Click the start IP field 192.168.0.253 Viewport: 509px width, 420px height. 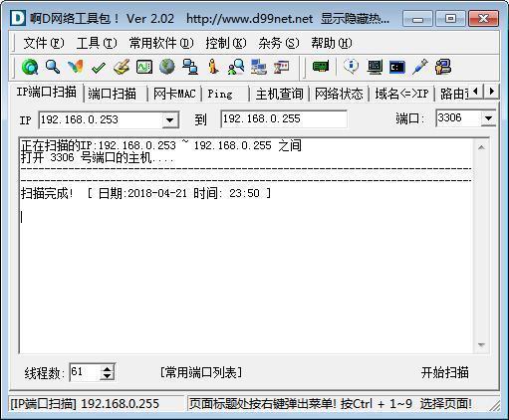click(x=101, y=119)
